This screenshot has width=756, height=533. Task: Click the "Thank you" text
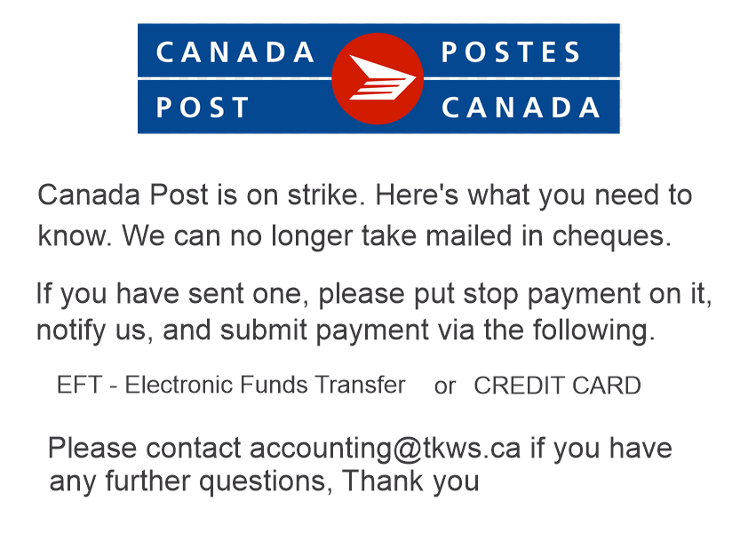click(411, 481)
